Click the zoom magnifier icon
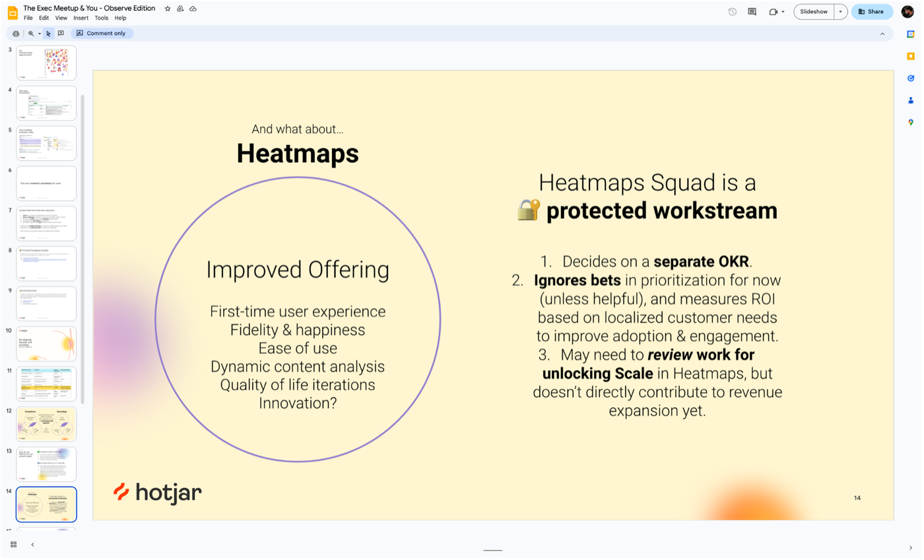This screenshot has width=924, height=560. point(30,33)
